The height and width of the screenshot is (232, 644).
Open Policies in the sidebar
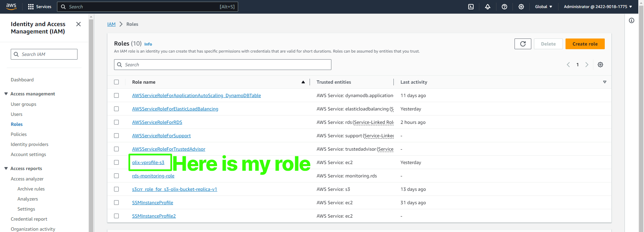pyautogui.click(x=19, y=134)
